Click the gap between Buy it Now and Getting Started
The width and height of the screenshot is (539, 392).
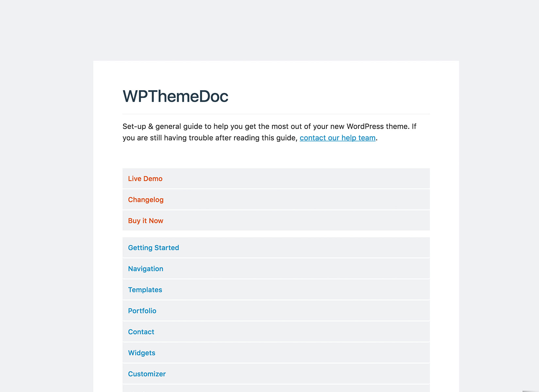(276, 234)
